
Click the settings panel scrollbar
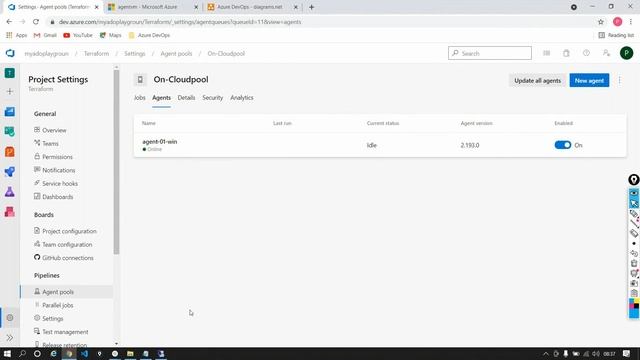116,162
